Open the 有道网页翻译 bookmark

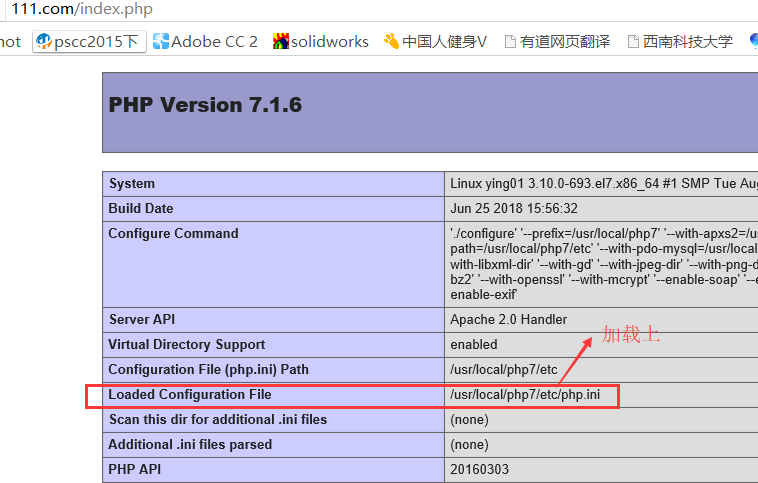[557, 42]
